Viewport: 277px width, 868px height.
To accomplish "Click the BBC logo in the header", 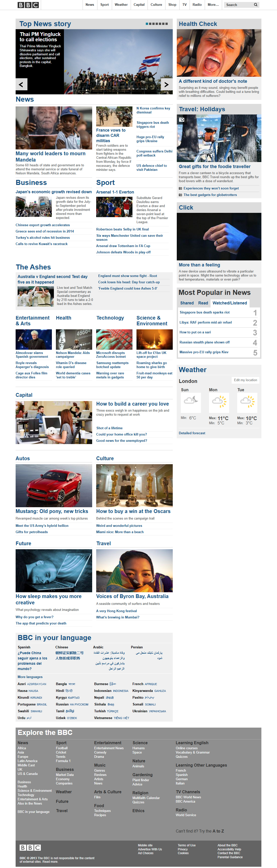I will [x=28, y=5].
